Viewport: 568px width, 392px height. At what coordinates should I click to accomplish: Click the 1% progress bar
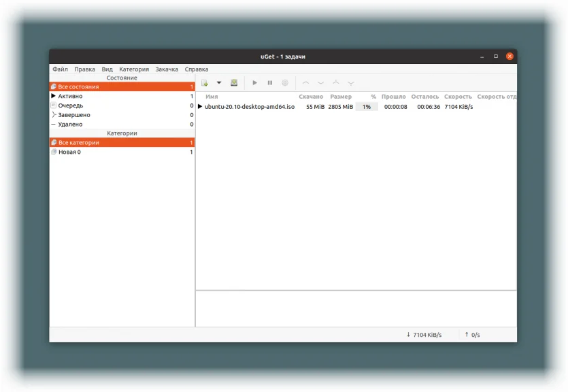coord(367,107)
